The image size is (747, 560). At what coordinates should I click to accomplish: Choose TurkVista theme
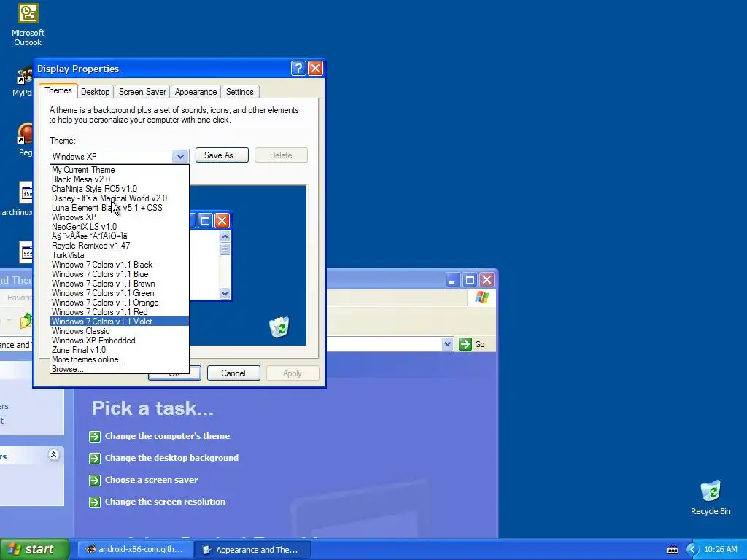(120, 255)
